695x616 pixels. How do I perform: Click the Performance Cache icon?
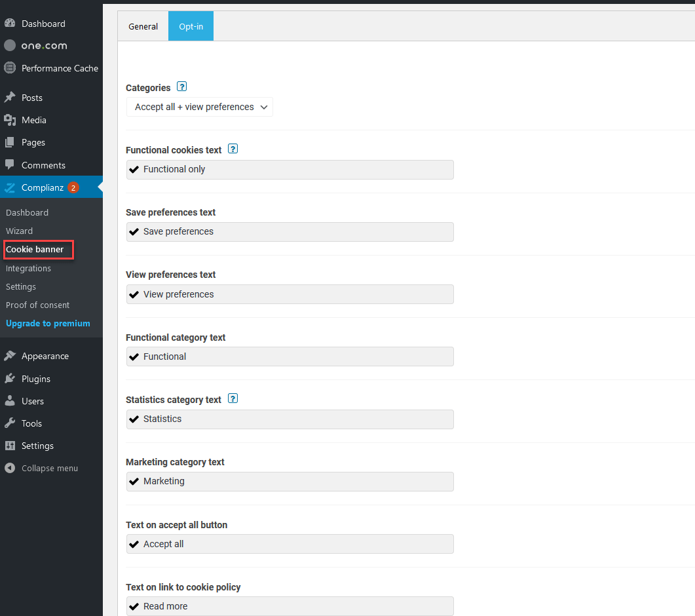[10, 68]
